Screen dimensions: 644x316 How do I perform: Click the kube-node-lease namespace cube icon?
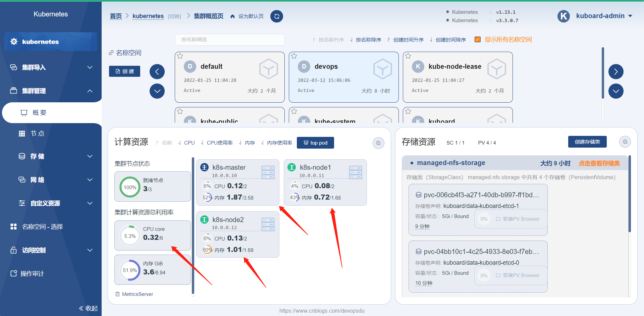point(497,69)
